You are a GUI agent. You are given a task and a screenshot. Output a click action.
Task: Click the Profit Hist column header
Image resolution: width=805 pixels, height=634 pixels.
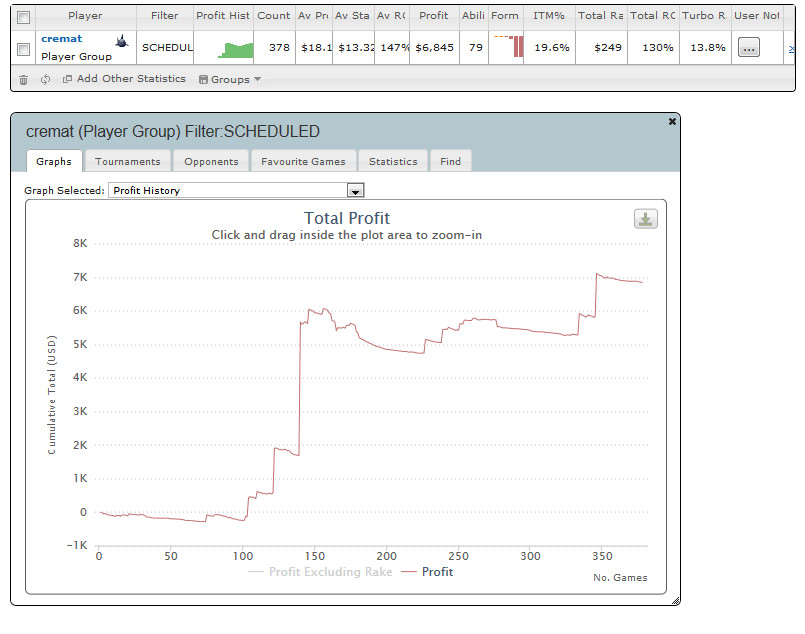pos(223,16)
